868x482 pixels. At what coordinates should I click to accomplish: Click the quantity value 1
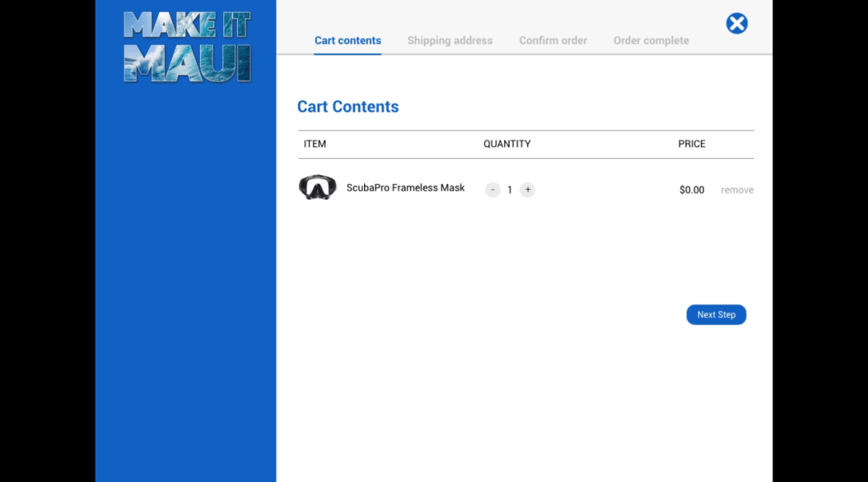[x=510, y=190]
